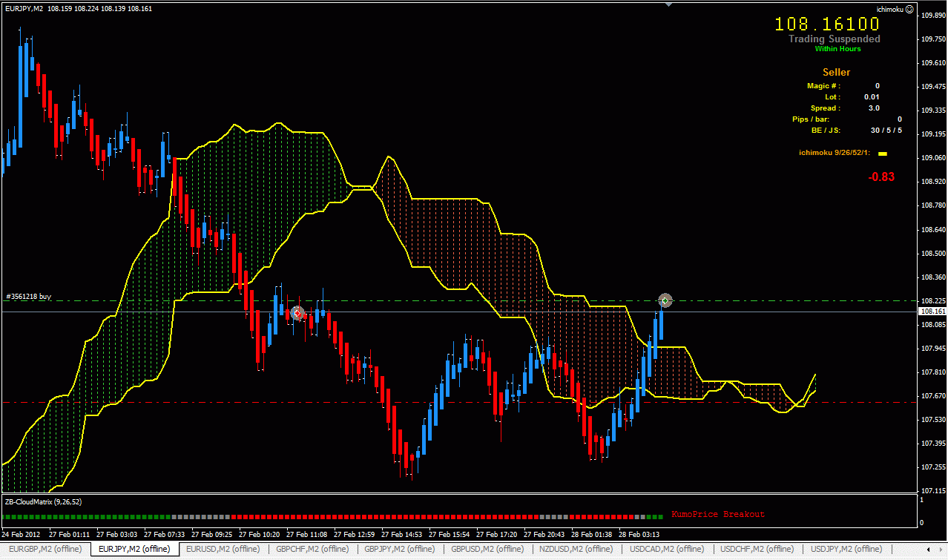This screenshot has height=560, width=948.
Task: Open the GBPCHF,M2 chart tab
Action: 311,549
